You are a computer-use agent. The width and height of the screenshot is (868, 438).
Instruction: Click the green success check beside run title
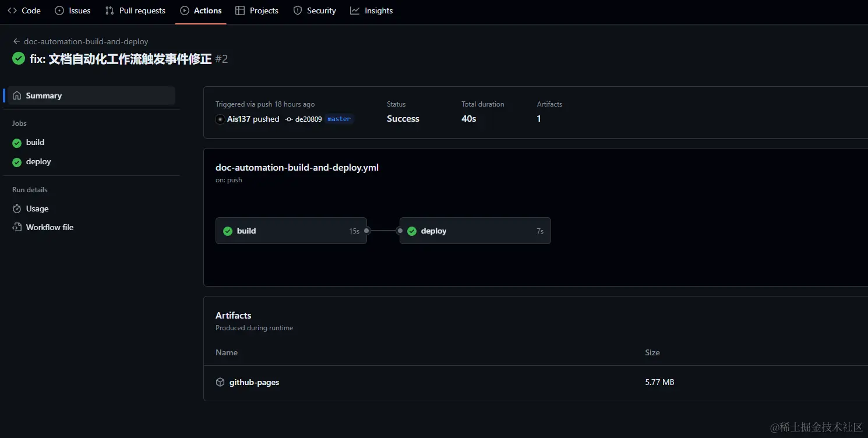pyautogui.click(x=19, y=58)
